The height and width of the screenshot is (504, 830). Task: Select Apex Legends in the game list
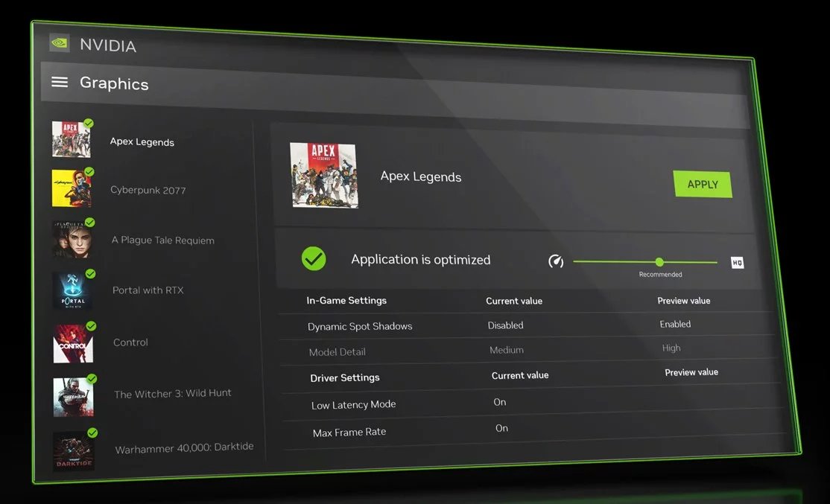(142, 141)
